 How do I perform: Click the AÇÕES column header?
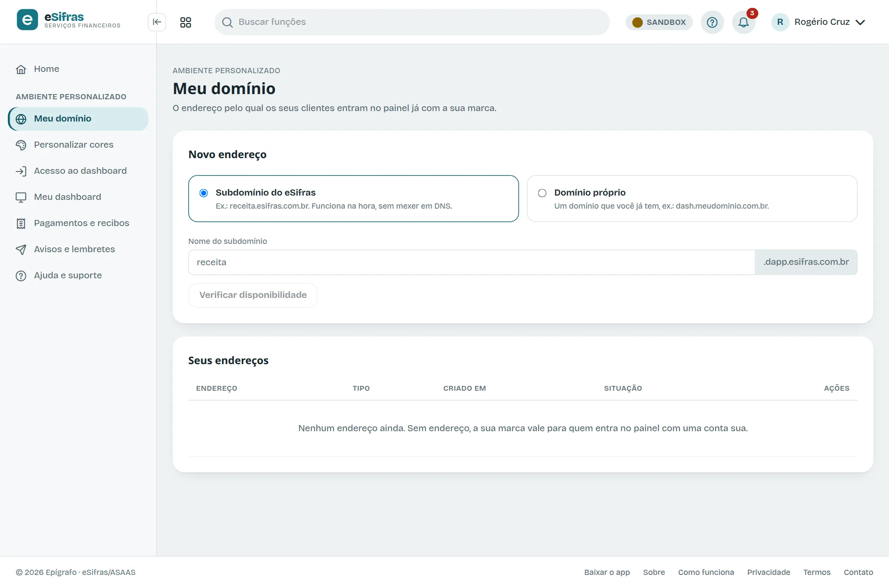click(x=837, y=389)
